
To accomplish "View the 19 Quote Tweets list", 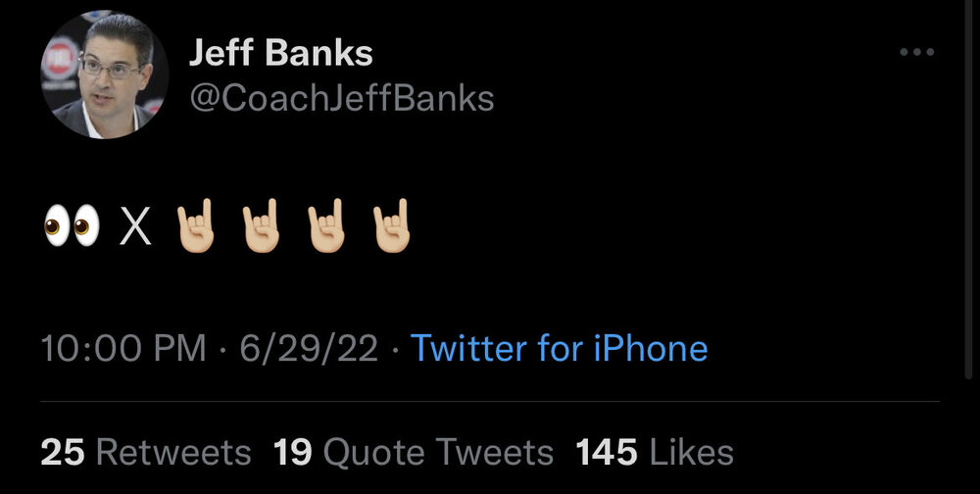I will [x=413, y=452].
